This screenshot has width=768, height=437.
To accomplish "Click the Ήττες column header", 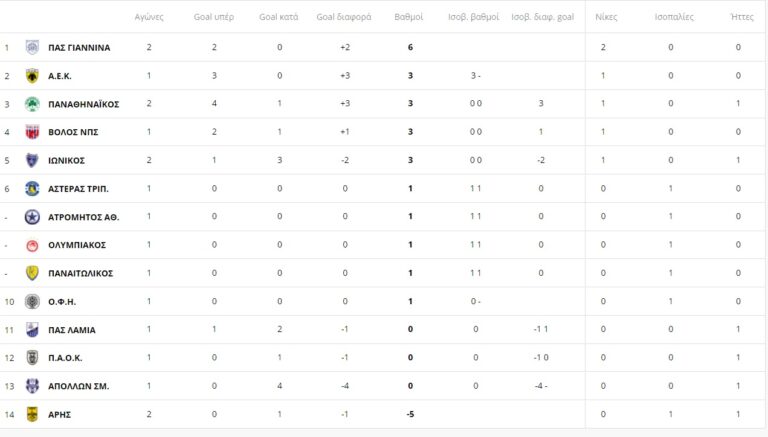I will coord(742,17).
